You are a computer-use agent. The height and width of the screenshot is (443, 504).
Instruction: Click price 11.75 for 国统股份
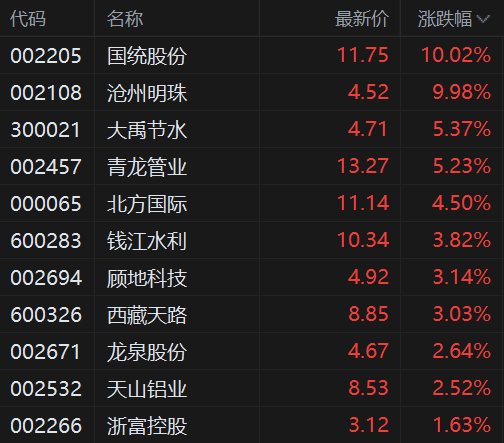click(363, 55)
